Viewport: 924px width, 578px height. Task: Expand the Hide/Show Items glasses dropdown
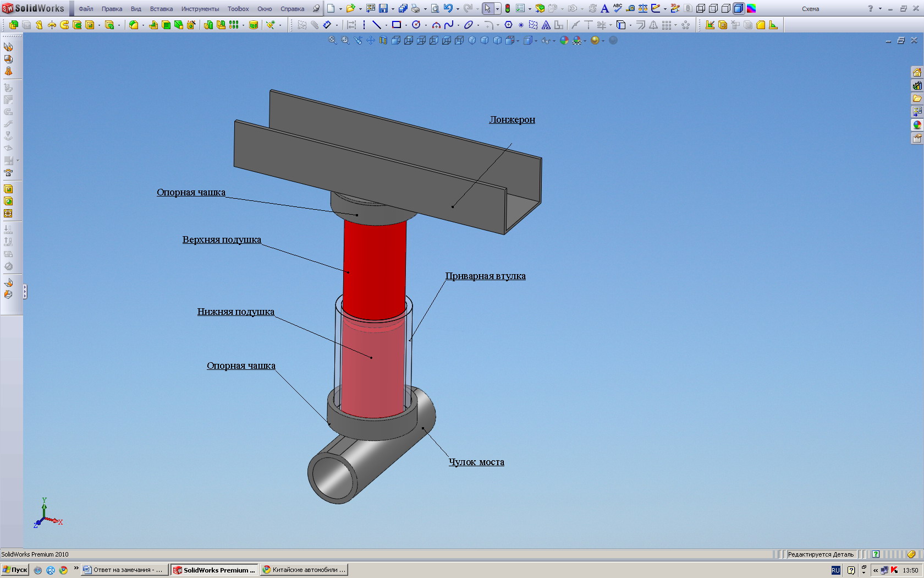point(554,41)
